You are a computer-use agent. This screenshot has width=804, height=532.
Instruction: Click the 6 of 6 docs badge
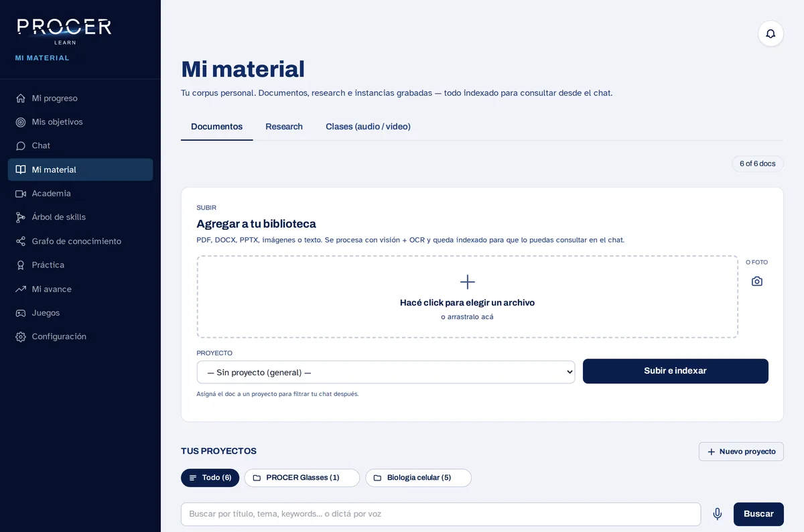coord(758,163)
